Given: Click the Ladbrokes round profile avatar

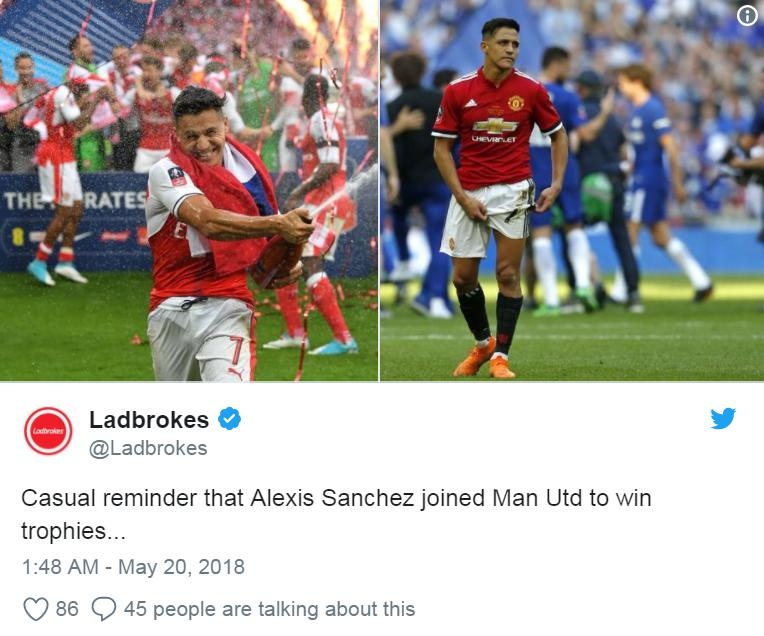Looking at the screenshot, I should (x=48, y=431).
